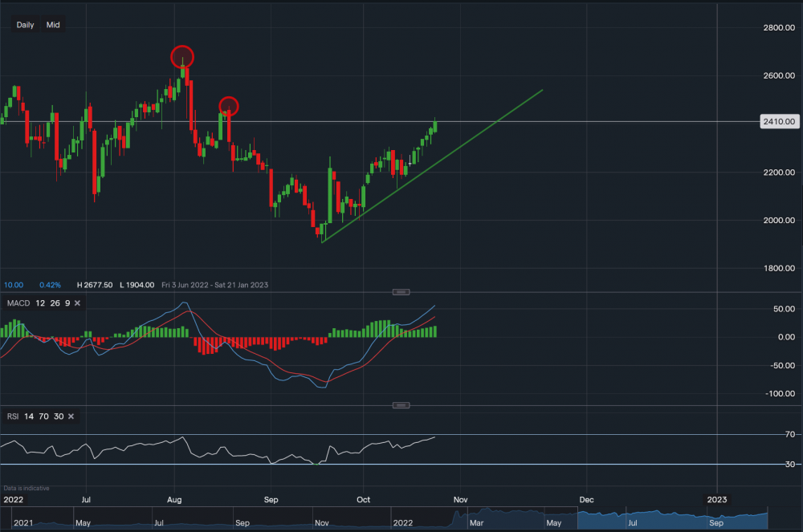Grab the resize handle above the MACD panel
This screenshot has width=803, height=532.
[401, 292]
